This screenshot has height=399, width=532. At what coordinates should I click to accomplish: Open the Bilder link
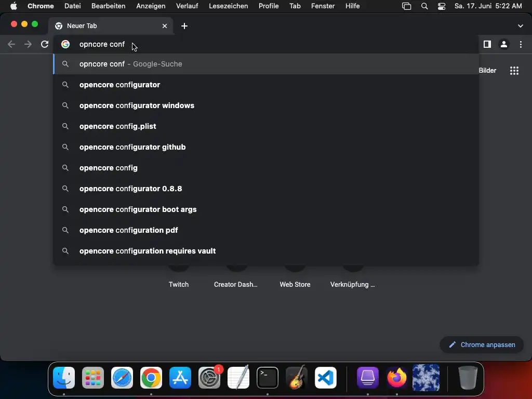coord(487,71)
